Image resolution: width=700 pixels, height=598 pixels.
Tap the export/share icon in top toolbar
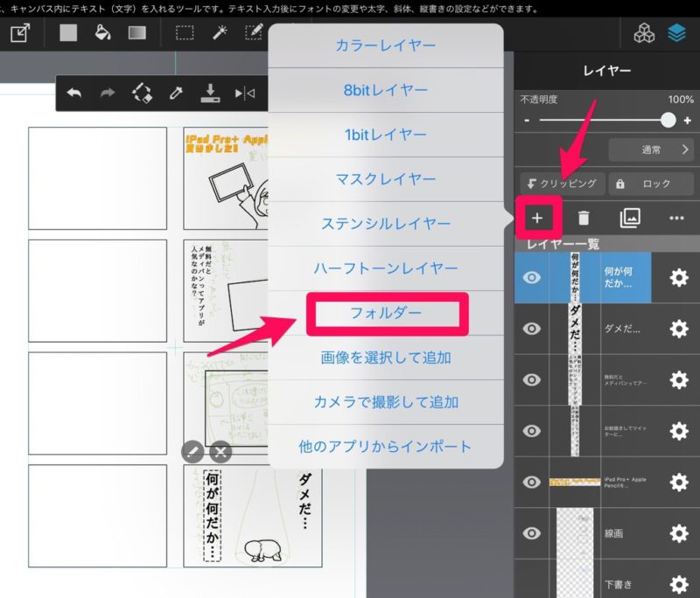[x=20, y=33]
